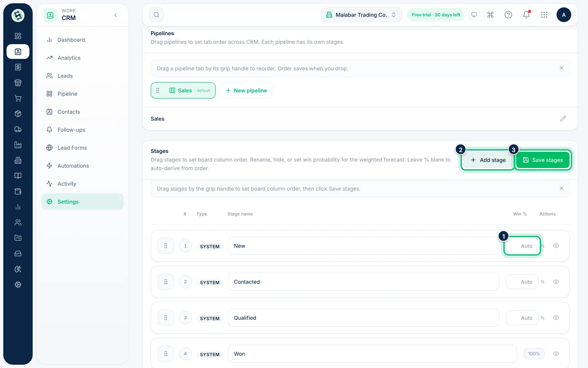Open the user avatar A menu
Viewport: 588px width, 368px height.
pos(564,15)
